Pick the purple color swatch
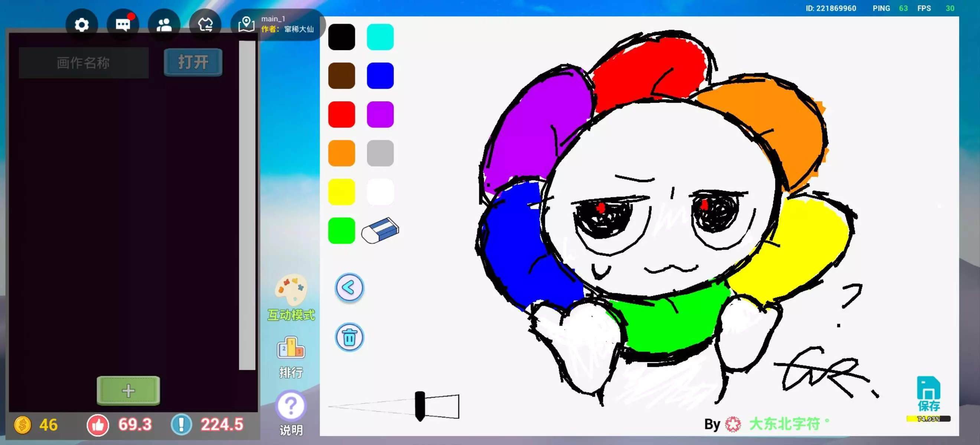Image resolution: width=980 pixels, height=445 pixels. click(x=380, y=114)
